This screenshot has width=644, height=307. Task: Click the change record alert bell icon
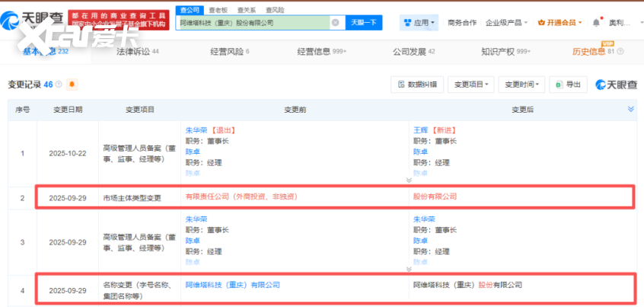[x=72, y=85]
